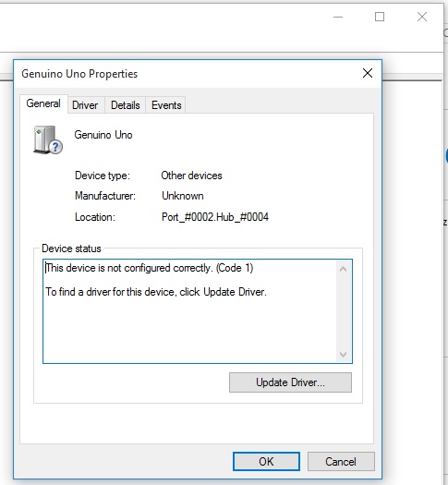Close the Genuino Uno Properties dialog

coord(368,73)
